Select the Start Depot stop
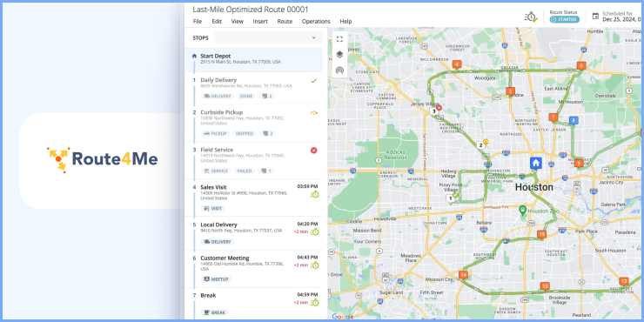This screenshot has height=322, width=644. pos(253,60)
